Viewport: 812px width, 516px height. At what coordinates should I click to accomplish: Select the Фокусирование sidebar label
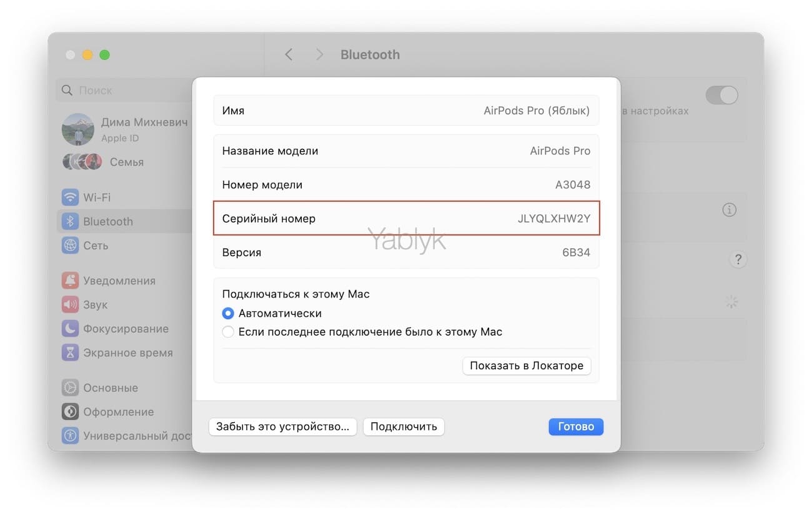pyautogui.click(x=126, y=329)
